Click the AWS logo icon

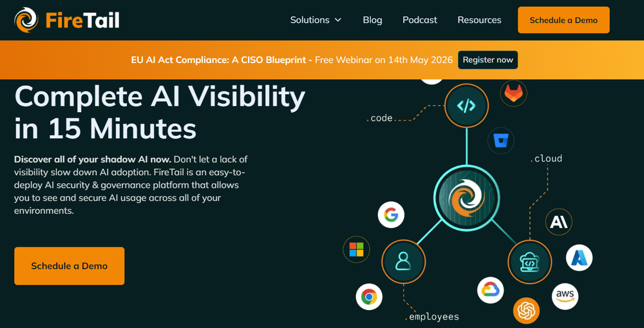point(565,296)
